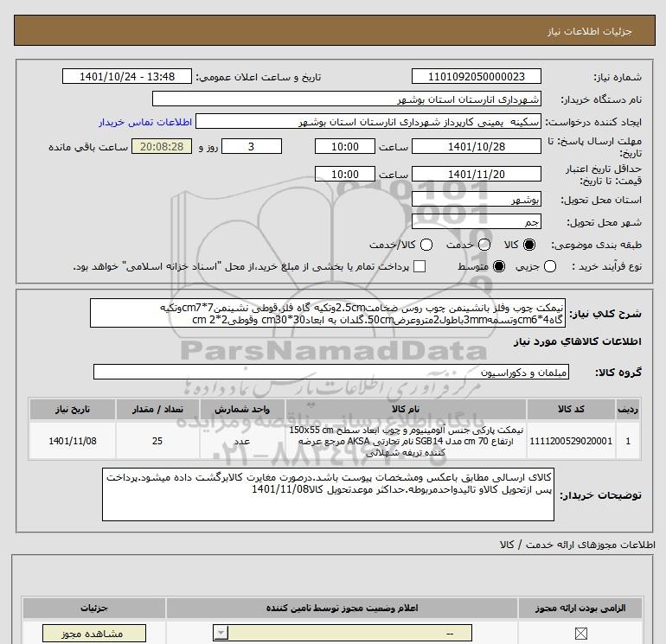The image size is (666, 644).
Task: Select the خدمت radio button
Action: [x=484, y=245]
